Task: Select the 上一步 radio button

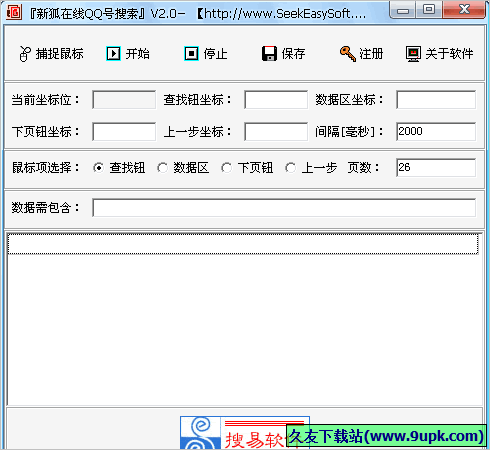Action: [x=290, y=168]
